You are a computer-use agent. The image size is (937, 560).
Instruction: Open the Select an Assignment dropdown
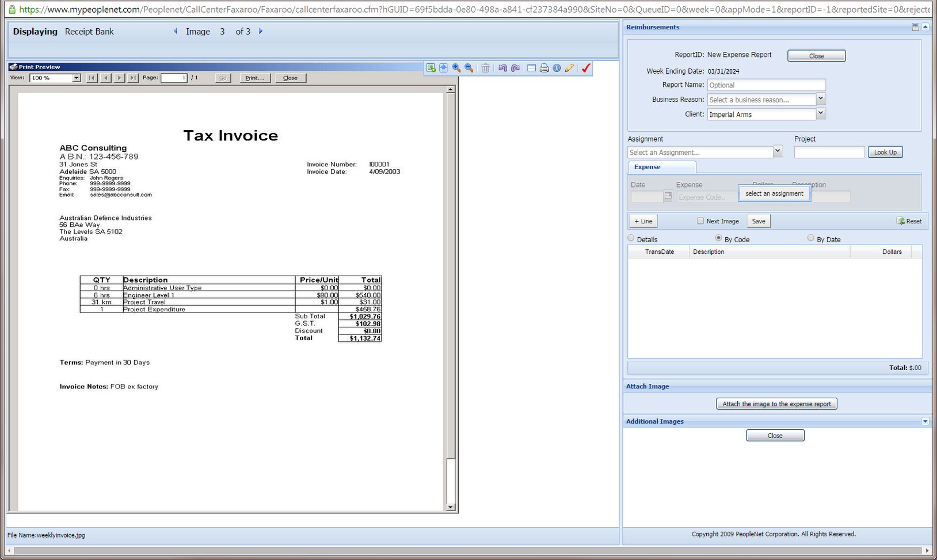pyautogui.click(x=778, y=151)
